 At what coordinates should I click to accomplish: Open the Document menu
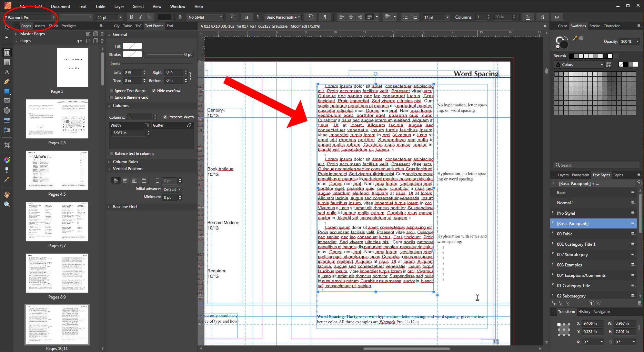point(60,6)
